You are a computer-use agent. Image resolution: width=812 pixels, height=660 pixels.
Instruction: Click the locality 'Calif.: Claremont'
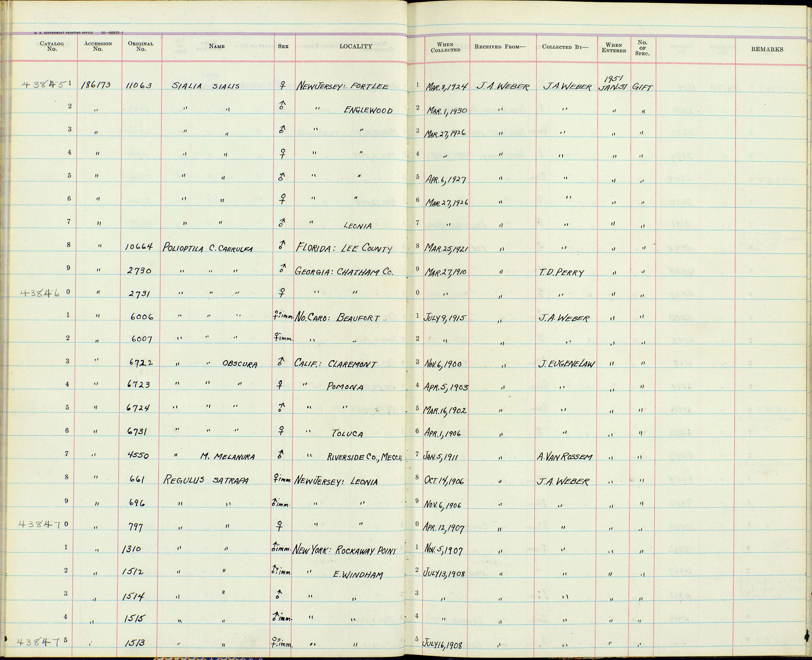(x=336, y=364)
